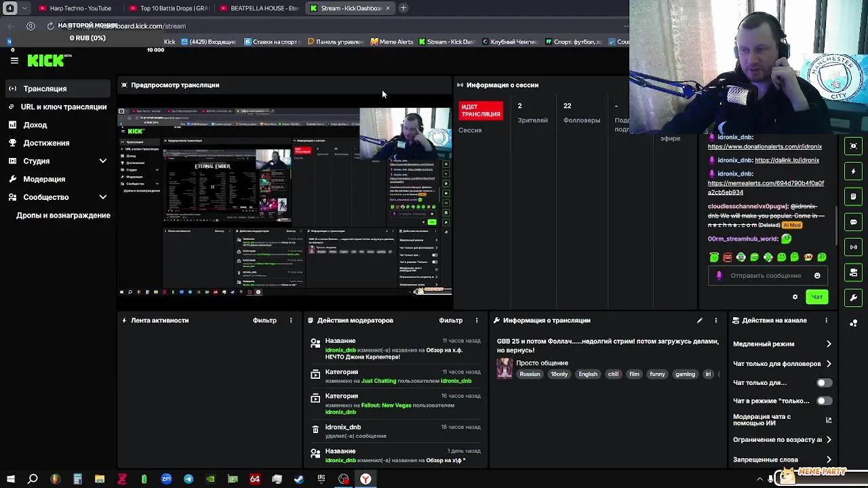Click the chat bubble icon in right toolbar
The image size is (868, 488).
point(854,222)
